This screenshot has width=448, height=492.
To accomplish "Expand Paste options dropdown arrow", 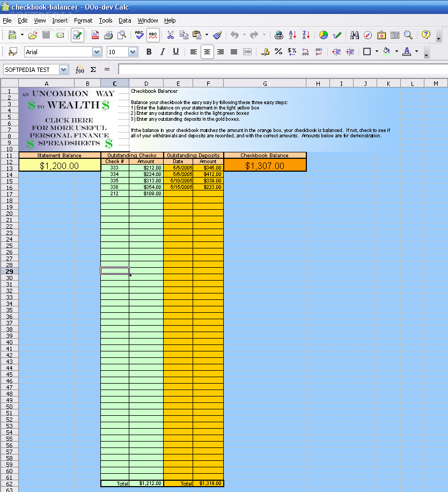I will point(207,35).
